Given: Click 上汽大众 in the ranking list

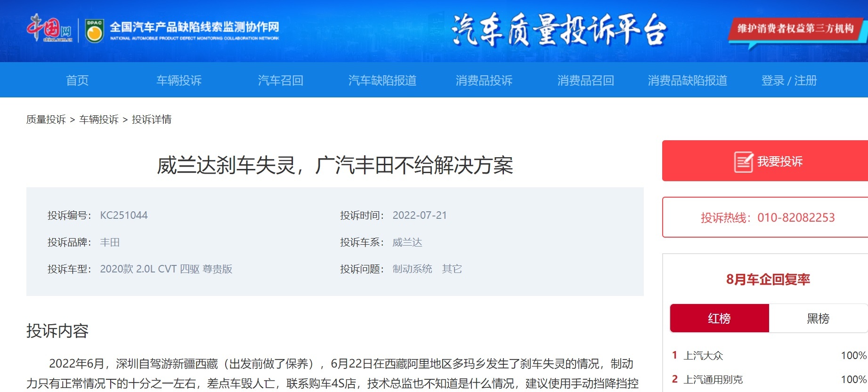Looking at the screenshot, I should [x=703, y=355].
